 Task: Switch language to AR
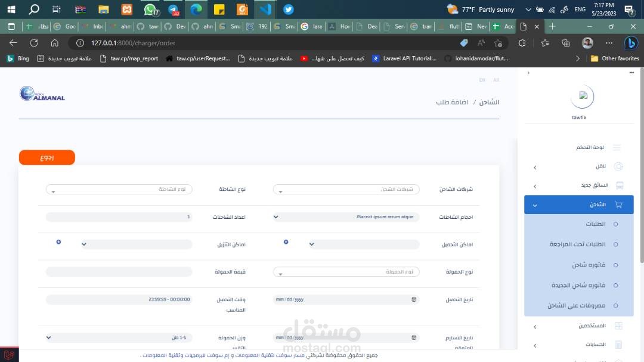coord(496,80)
